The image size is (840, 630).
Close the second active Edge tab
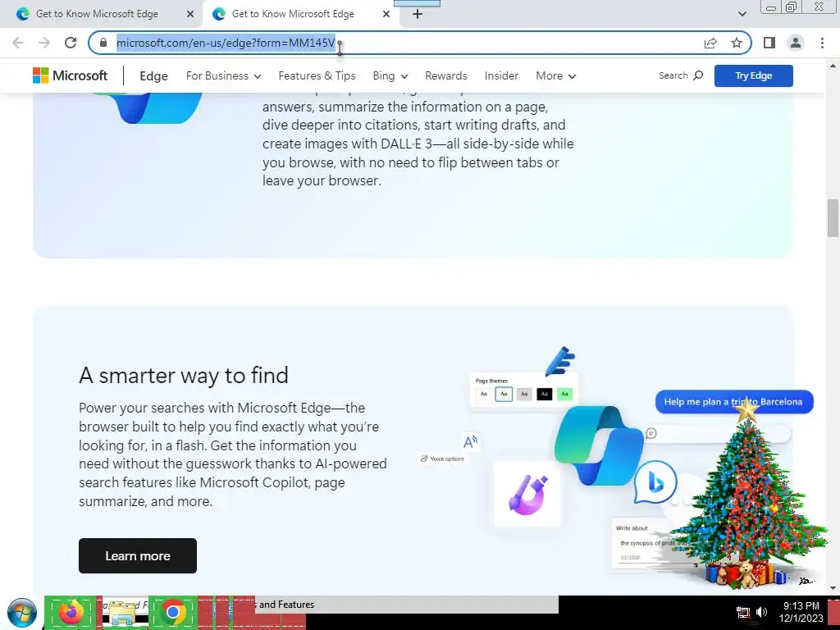(x=386, y=14)
